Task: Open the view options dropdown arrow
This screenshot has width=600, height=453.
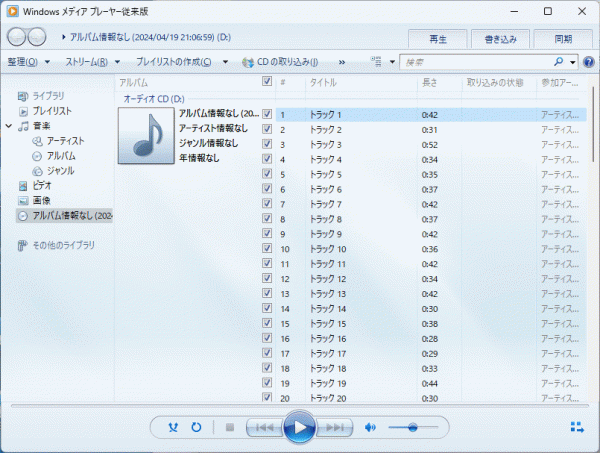Action: 392,62
